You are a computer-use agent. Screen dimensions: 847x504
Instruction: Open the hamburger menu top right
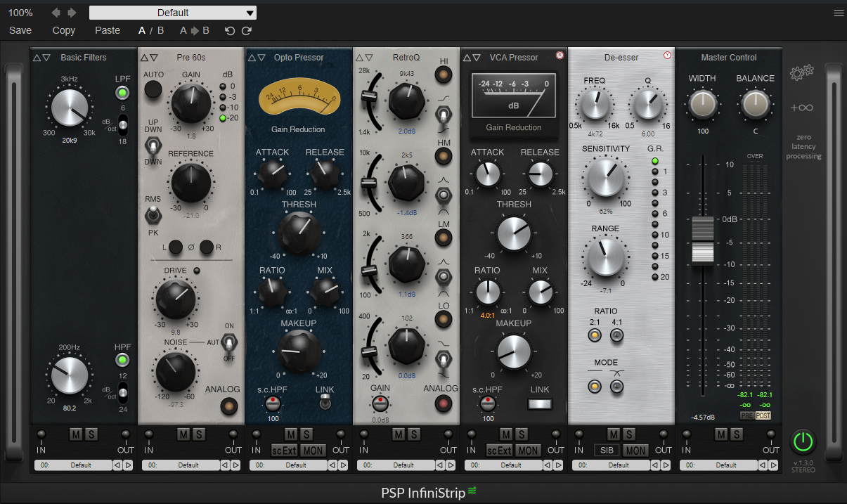840,12
